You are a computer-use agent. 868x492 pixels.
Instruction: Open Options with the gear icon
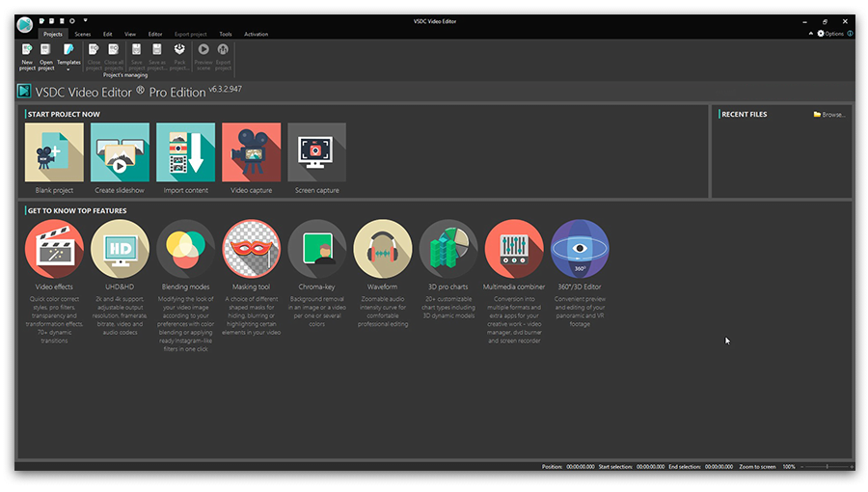[x=821, y=33]
